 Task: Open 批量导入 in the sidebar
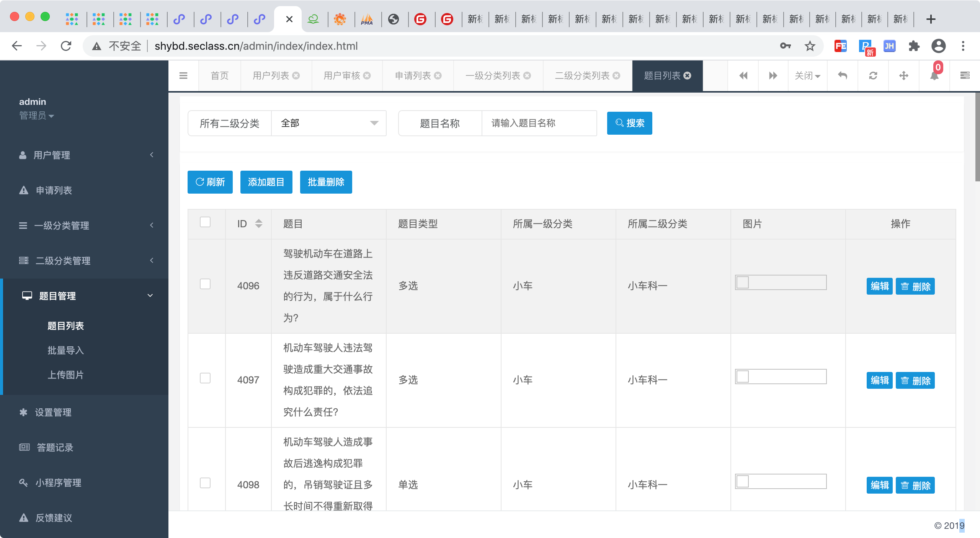point(65,350)
